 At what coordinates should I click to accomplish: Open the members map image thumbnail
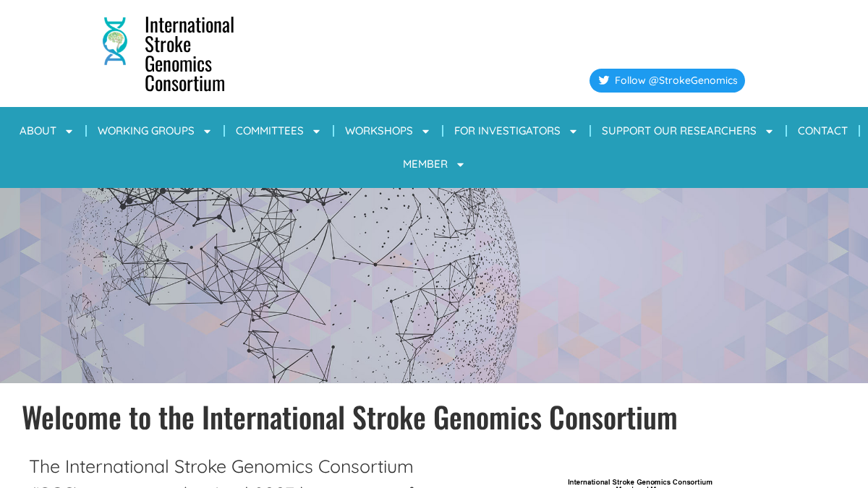(640, 482)
